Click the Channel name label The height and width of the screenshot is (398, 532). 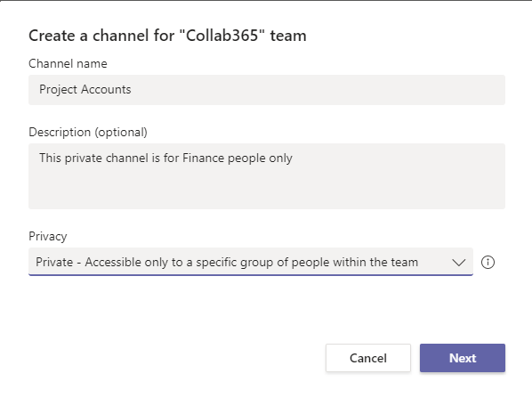68,63
